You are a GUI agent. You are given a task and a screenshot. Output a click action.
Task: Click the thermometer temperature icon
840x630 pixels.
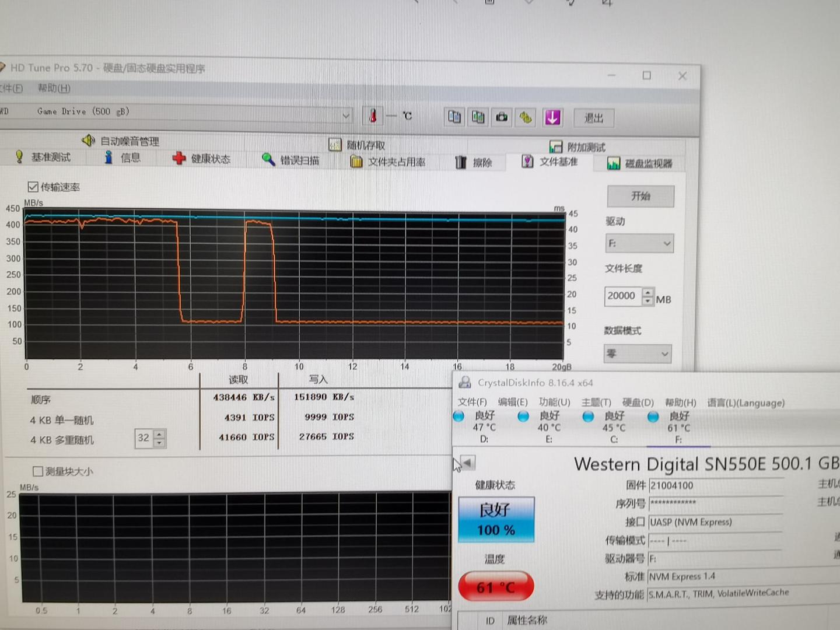tap(373, 116)
